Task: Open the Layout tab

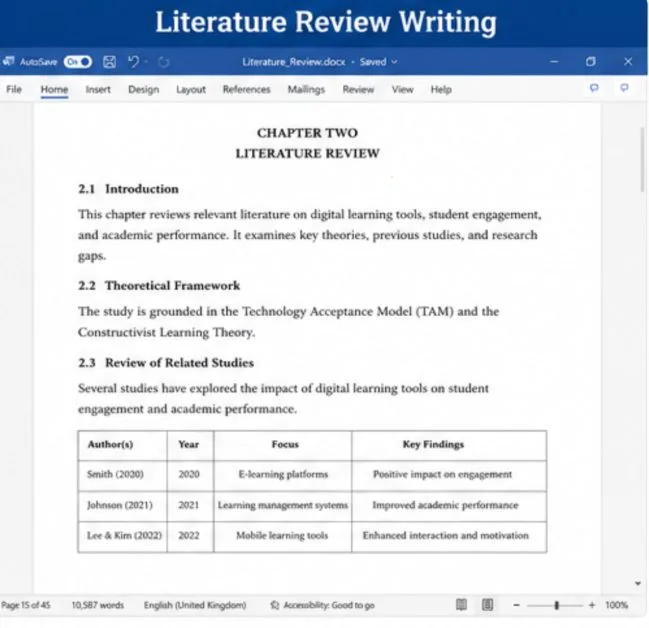Action: click(x=191, y=89)
